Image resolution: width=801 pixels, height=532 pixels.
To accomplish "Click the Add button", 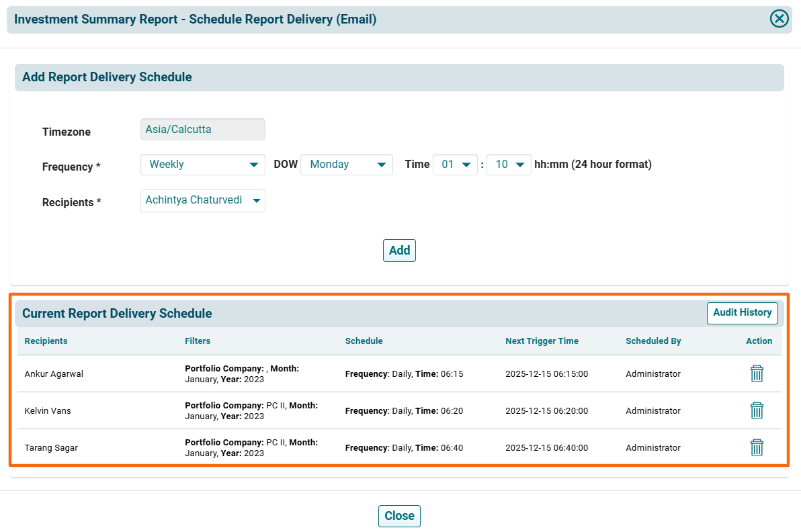I will (399, 251).
